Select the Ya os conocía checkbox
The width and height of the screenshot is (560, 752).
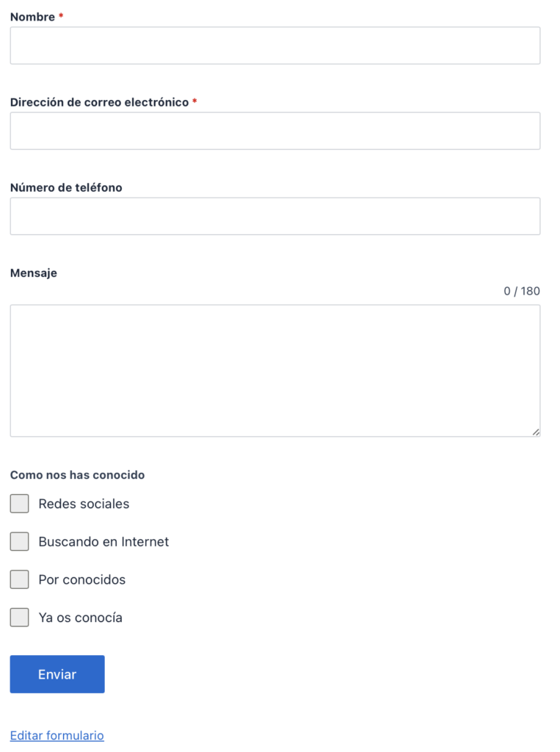coord(20,617)
